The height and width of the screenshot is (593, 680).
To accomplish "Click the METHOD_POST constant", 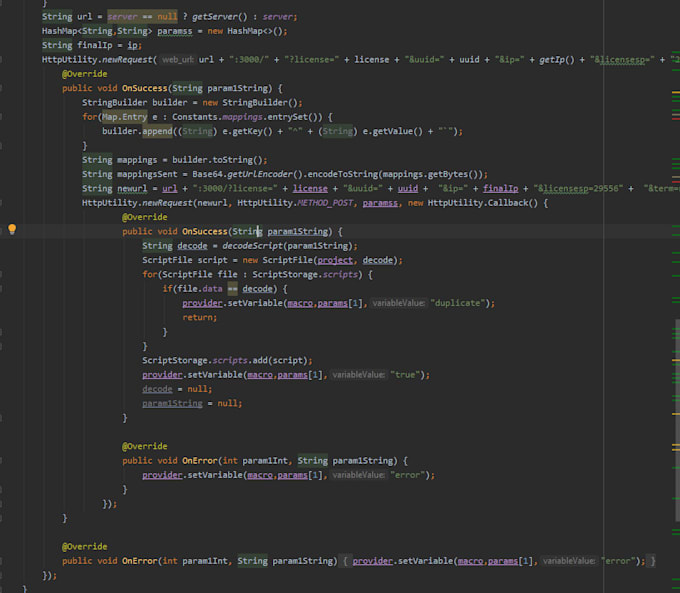I will (325, 203).
